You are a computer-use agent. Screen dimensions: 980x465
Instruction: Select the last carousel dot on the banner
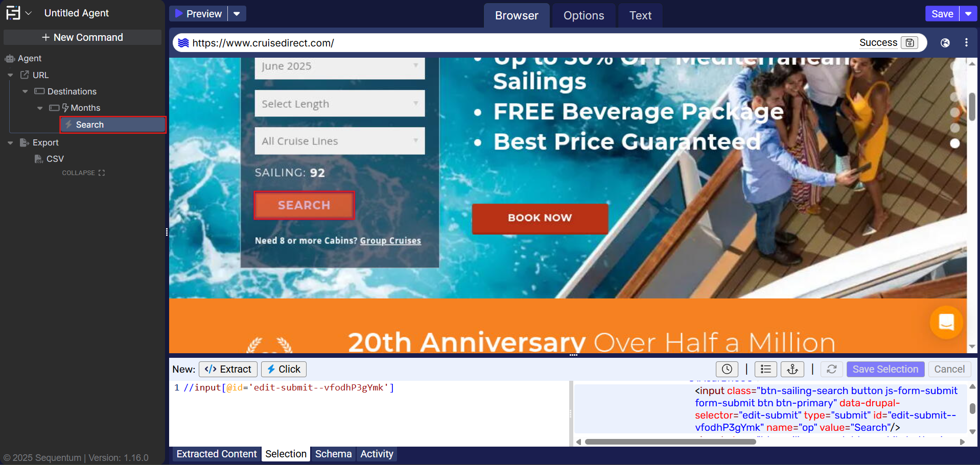click(954, 143)
